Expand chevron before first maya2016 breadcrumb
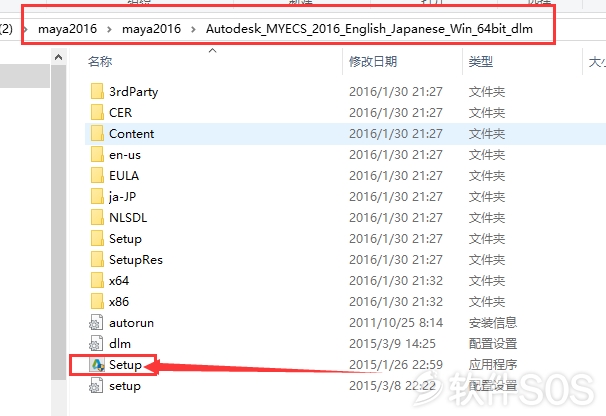 [26, 29]
